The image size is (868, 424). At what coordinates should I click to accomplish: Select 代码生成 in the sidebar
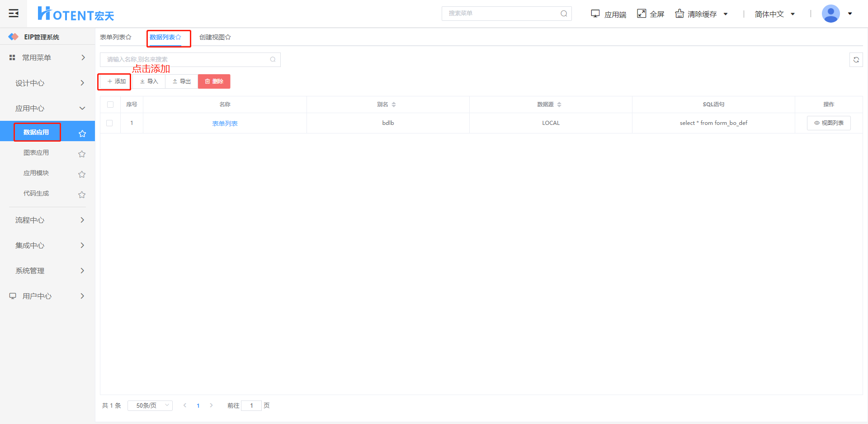coord(36,193)
